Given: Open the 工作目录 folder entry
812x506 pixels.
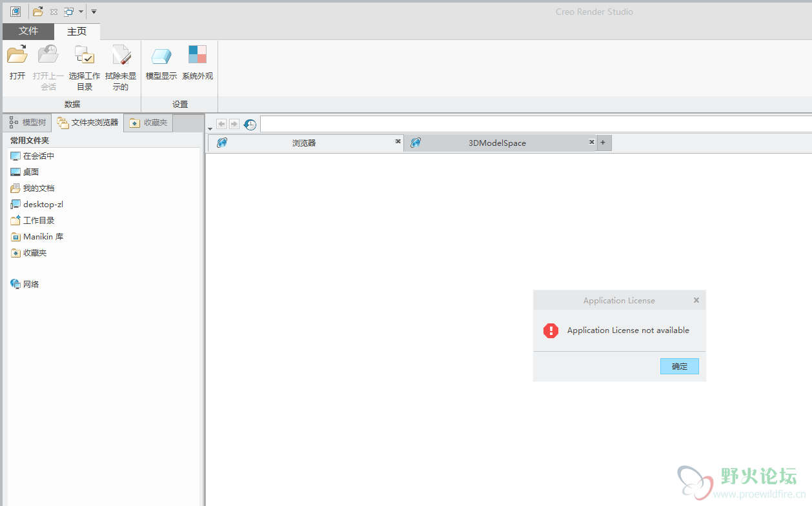Looking at the screenshot, I should coord(32,221).
